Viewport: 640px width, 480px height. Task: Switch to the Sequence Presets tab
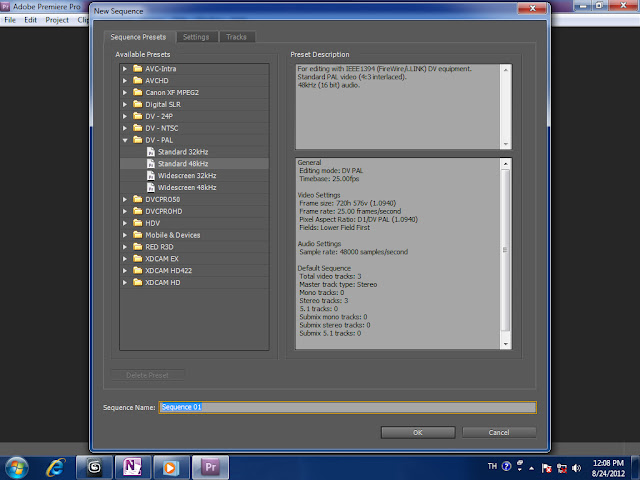(138, 37)
